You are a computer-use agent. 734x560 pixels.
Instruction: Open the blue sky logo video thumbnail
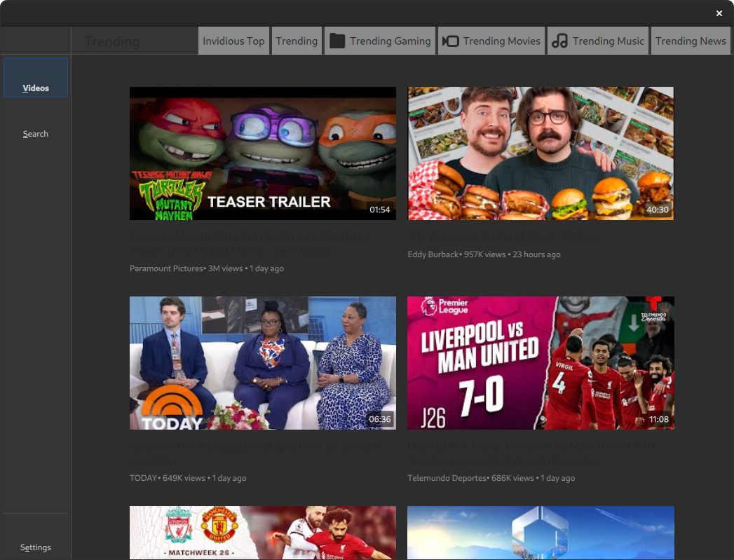click(541, 533)
